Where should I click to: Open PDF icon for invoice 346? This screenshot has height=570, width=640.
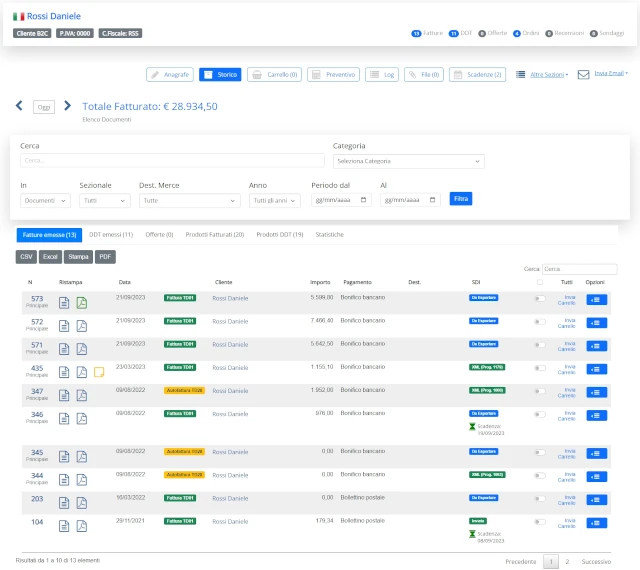(x=82, y=419)
